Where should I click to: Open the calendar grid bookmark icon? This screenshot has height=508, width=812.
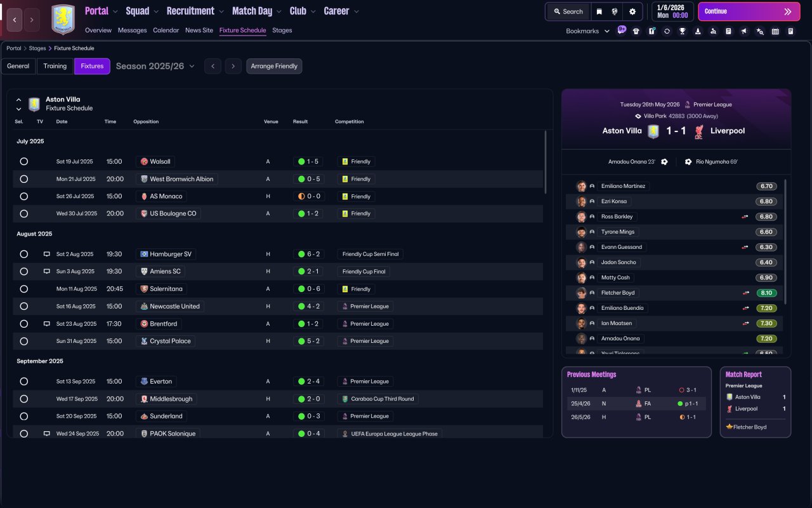tap(775, 31)
